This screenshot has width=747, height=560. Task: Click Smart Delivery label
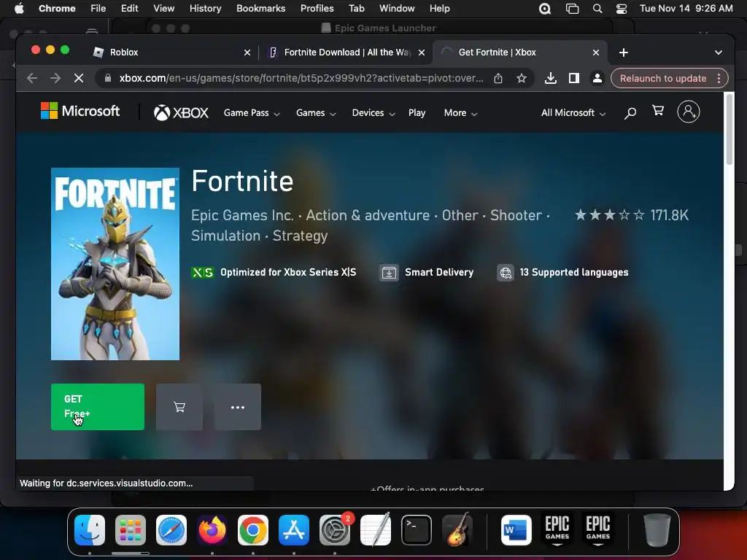(x=439, y=273)
